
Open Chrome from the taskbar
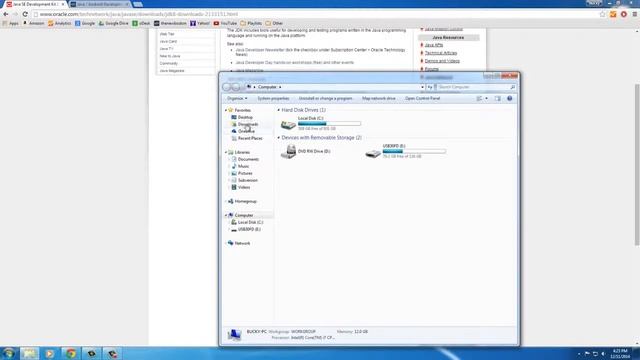pos(71,353)
